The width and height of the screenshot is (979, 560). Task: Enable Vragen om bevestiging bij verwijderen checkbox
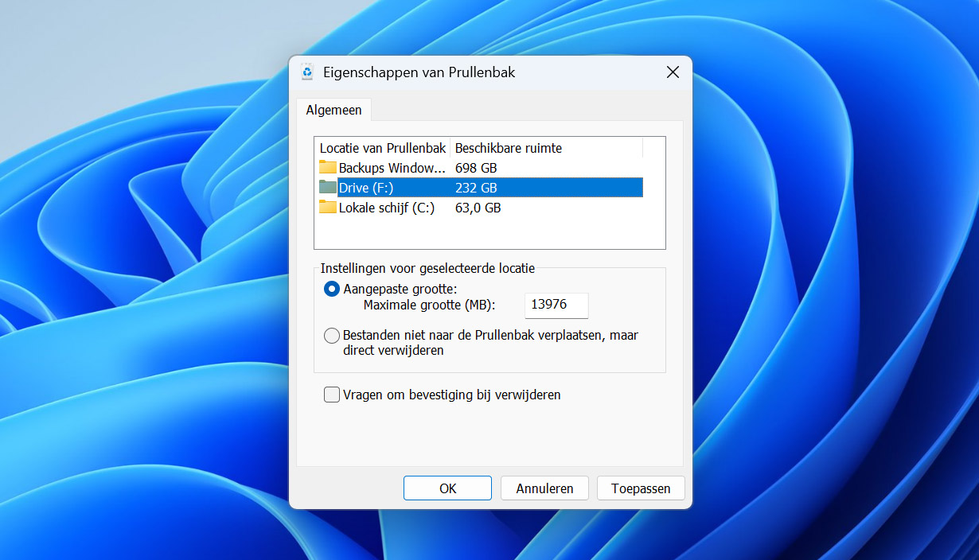click(x=332, y=395)
